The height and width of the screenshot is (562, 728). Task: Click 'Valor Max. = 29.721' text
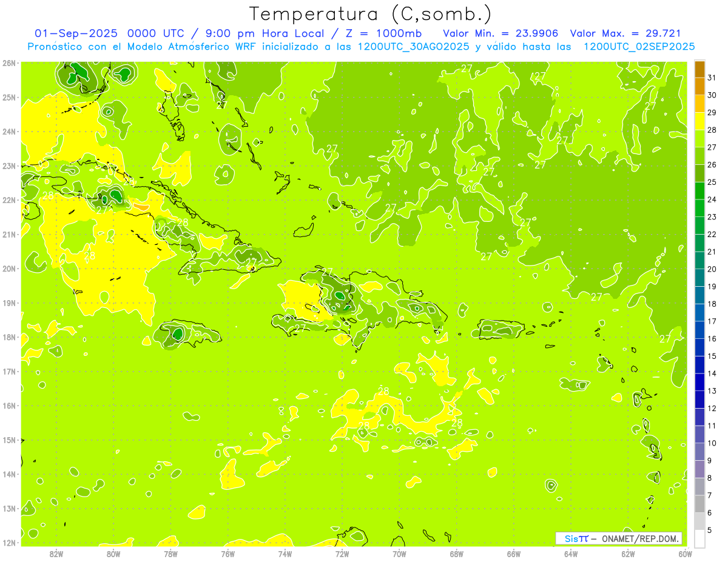click(x=626, y=33)
